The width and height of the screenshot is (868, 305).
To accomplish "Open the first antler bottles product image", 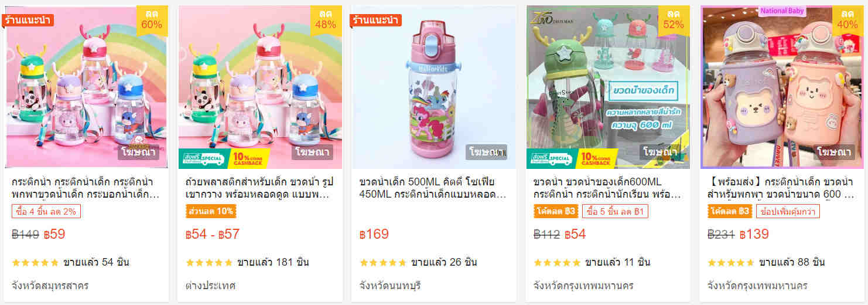I will (87, 87).
